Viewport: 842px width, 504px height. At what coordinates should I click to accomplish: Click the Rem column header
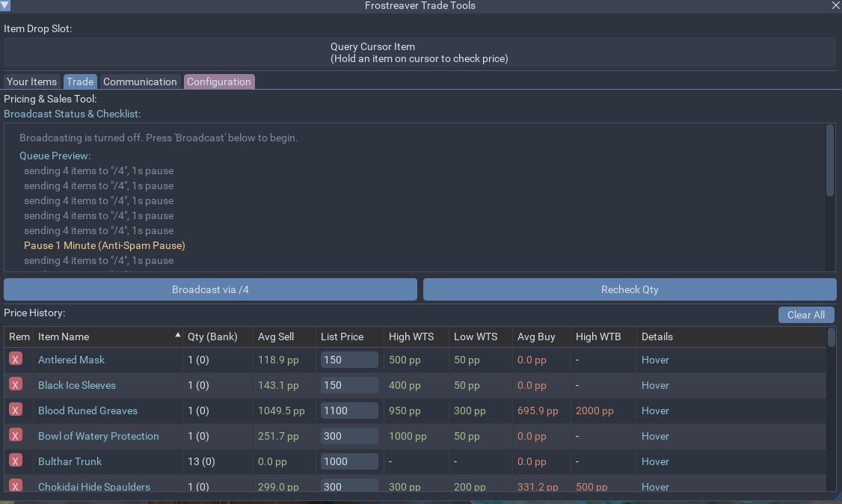tap(19, 336)
